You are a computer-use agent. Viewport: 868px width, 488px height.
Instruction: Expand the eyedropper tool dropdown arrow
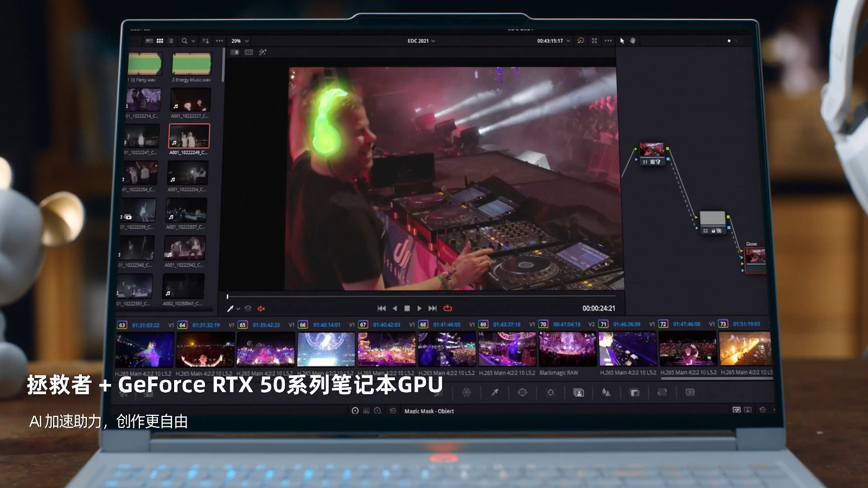(x=238, y=309)
